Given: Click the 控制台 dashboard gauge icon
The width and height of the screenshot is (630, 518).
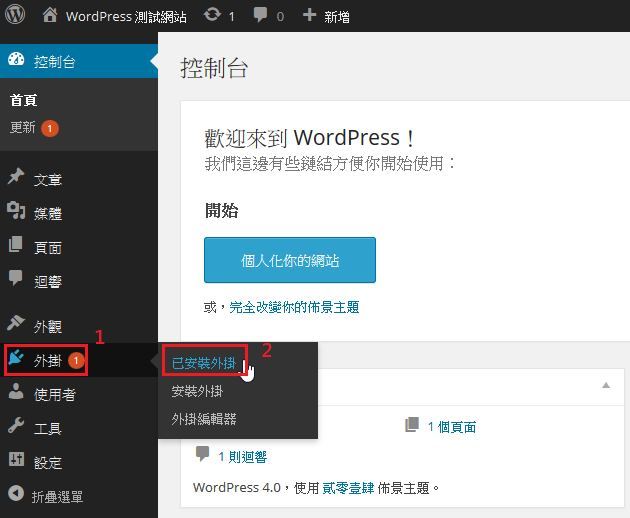Looking at the screenshot, I should (x=16, y=59).
